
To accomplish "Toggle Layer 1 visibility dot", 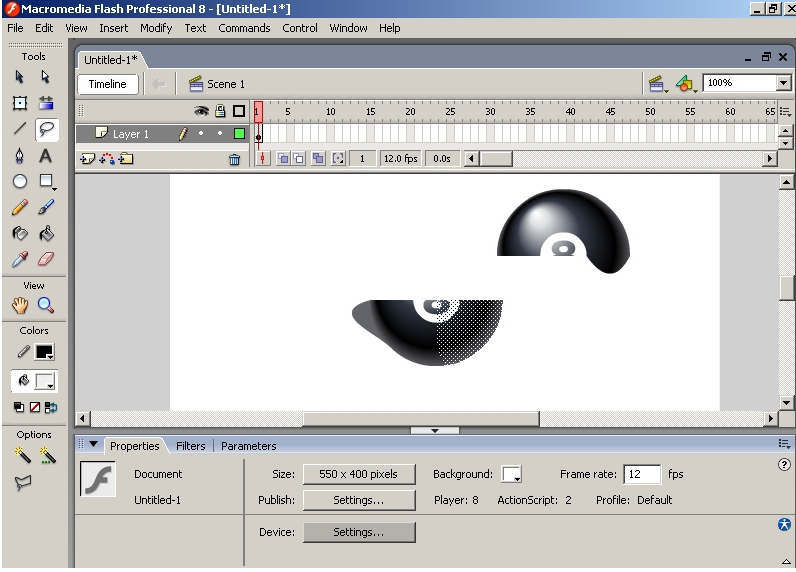I will click(201, 133).
